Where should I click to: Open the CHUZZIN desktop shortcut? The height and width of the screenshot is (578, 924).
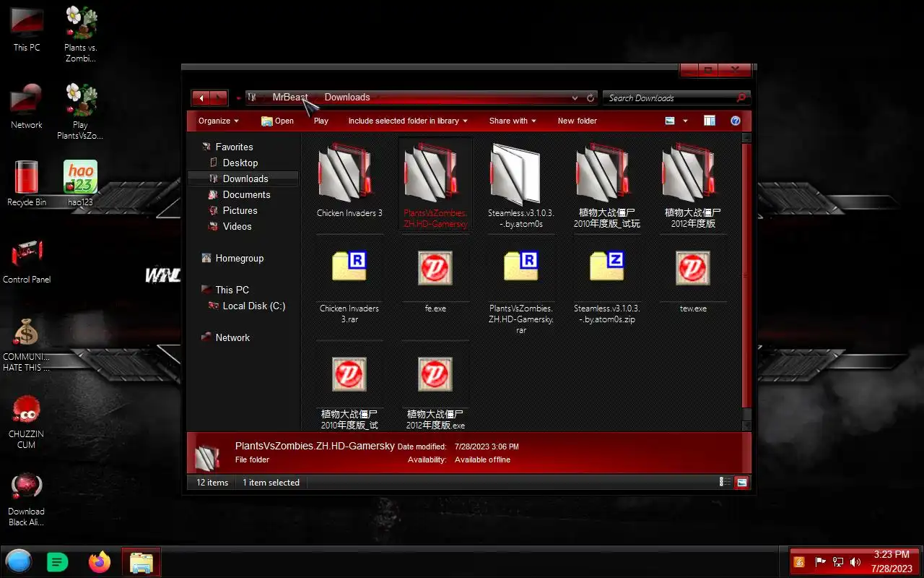(x=27, y=421)
